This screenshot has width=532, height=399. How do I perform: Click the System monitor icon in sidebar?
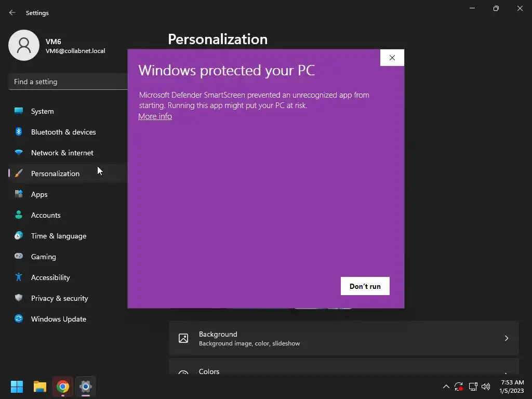click(x=19, y=111)
